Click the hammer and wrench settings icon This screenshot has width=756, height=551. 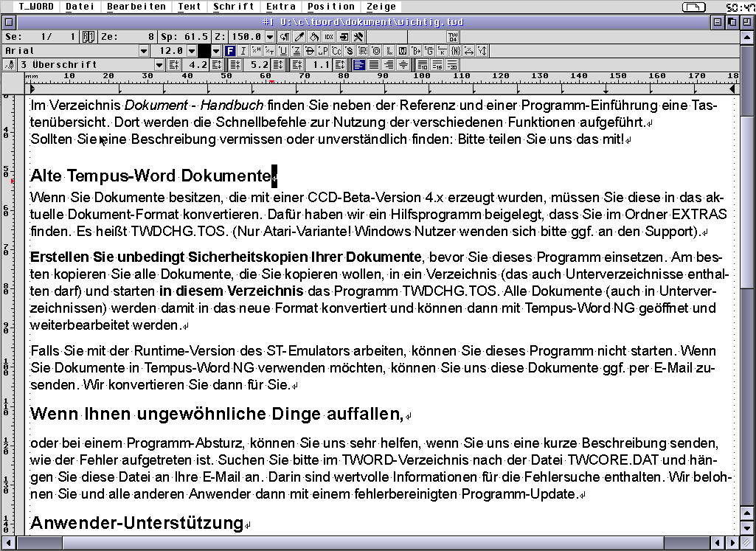(x=358, y=36)
